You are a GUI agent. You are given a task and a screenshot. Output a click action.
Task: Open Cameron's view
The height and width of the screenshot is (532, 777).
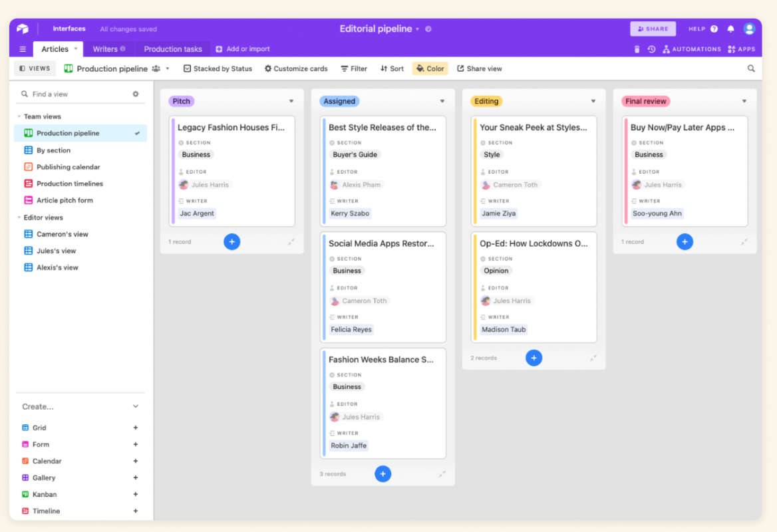click(x=80, y=234)
